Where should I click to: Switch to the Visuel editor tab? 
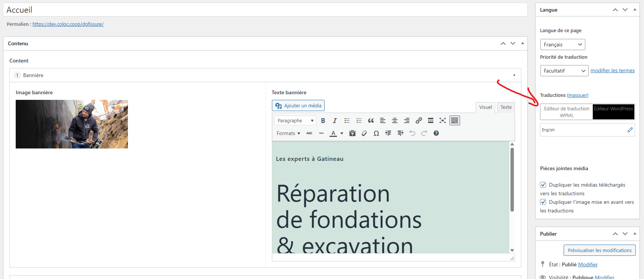pos(485,107)
